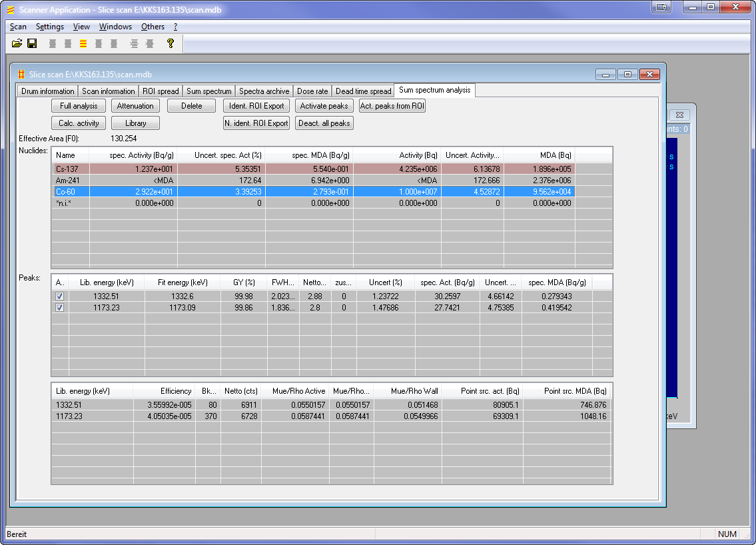This screenshot has width=756, height=545.
Task: Click the Uncert. spec. Act (%) header
Action: pyautogui.click(x=221, y=155)
